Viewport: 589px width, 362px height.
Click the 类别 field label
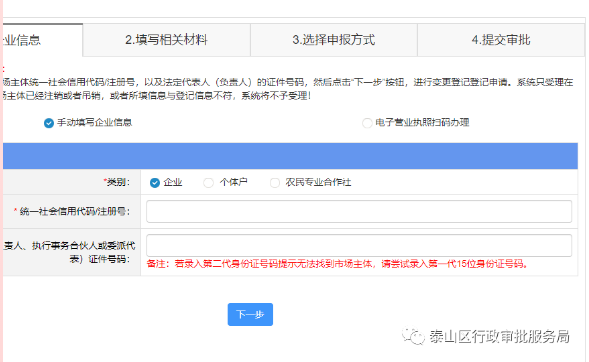[x=116, y=182]
